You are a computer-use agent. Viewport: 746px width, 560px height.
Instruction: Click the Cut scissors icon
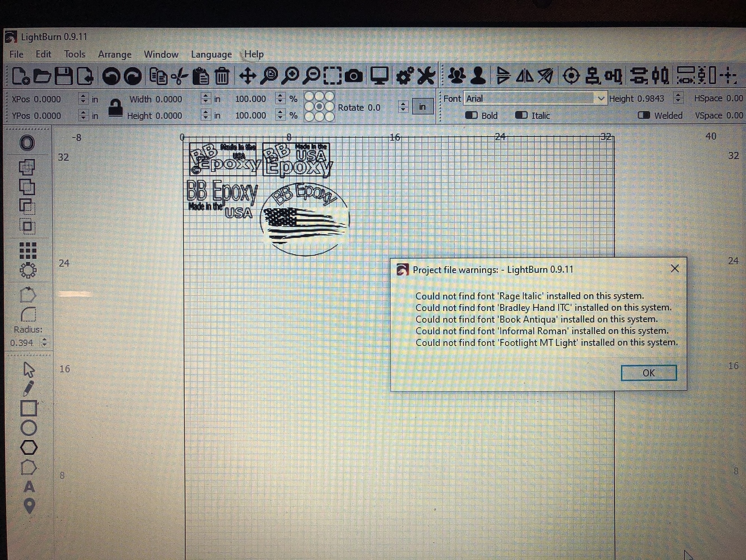click(x=179, y=76)
